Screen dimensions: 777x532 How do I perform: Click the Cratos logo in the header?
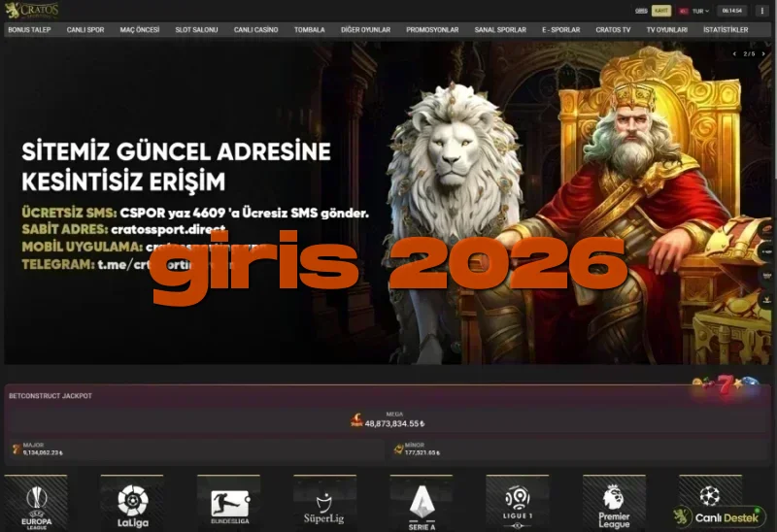coord(32,10)
